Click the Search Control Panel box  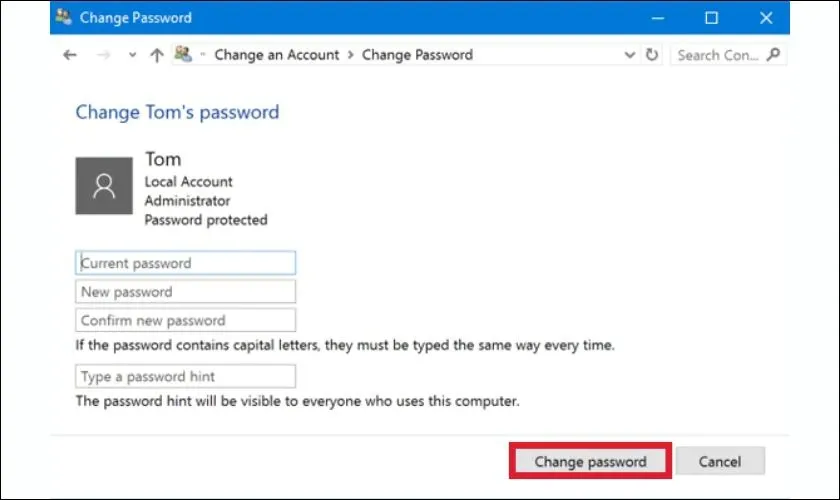718,55
